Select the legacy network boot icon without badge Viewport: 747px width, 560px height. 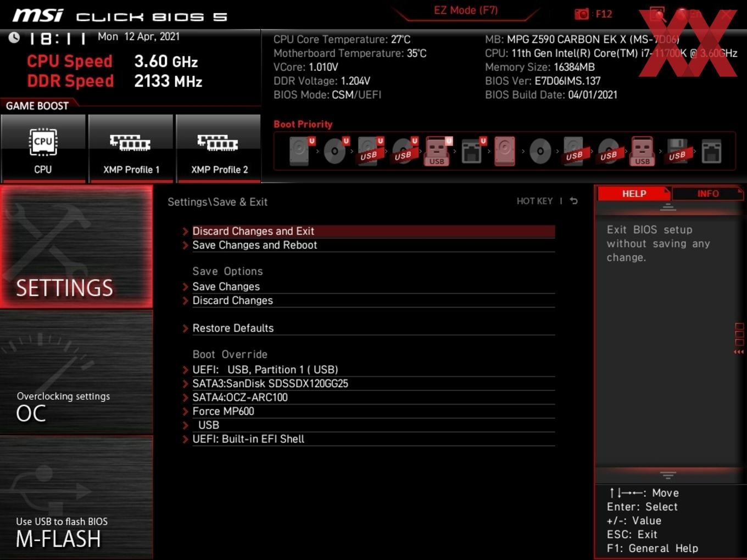(x=711, y=151)
